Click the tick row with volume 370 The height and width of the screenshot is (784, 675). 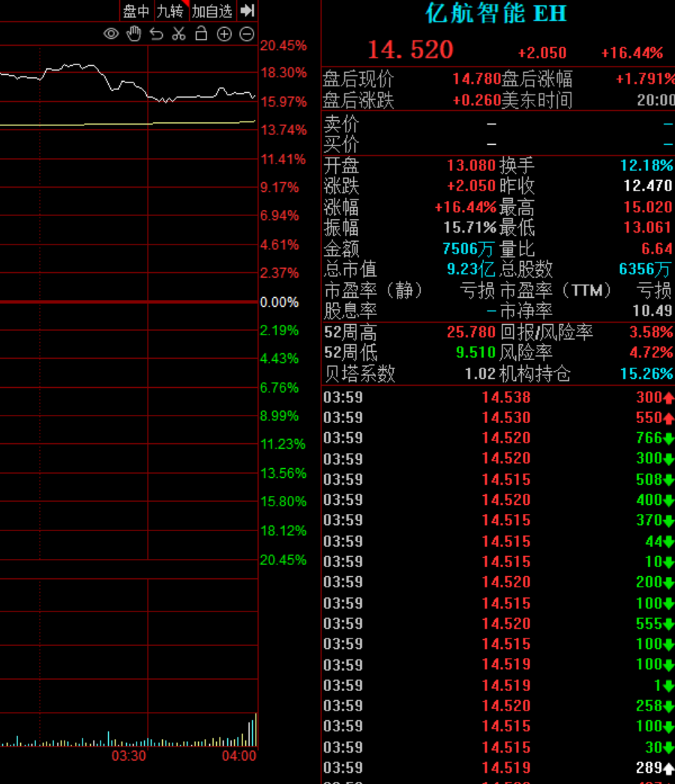pos(499,521)
